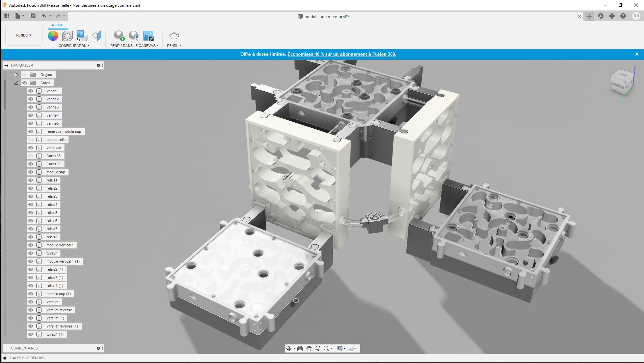644x363 pixels.
Task: Dismiss the blue promotional banner
Action: (637, 54)
